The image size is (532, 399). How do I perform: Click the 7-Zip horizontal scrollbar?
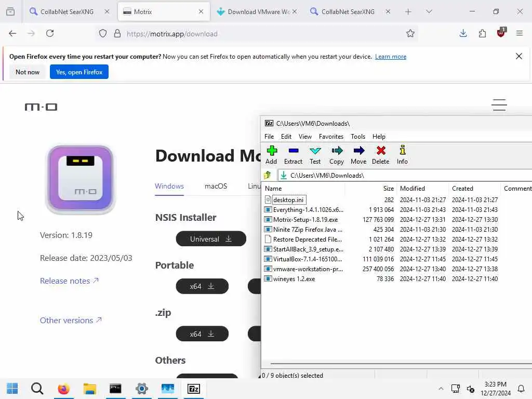[401, 364]
